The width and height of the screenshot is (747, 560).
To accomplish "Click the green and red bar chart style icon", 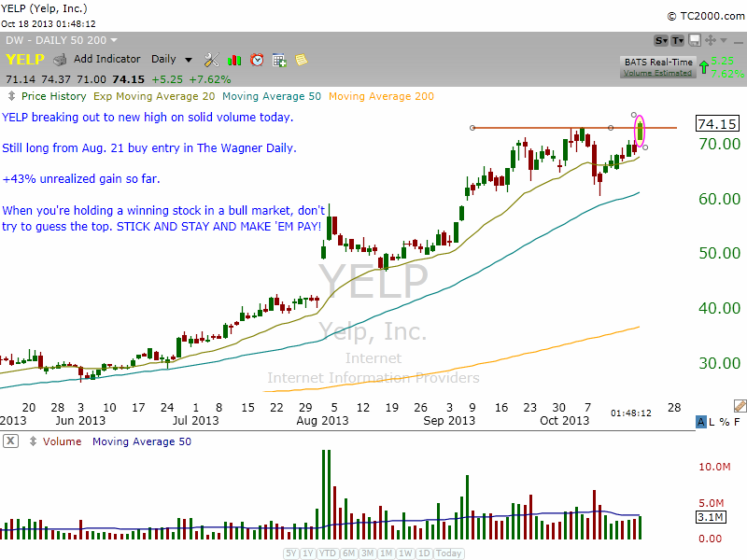I will (234, 60).
